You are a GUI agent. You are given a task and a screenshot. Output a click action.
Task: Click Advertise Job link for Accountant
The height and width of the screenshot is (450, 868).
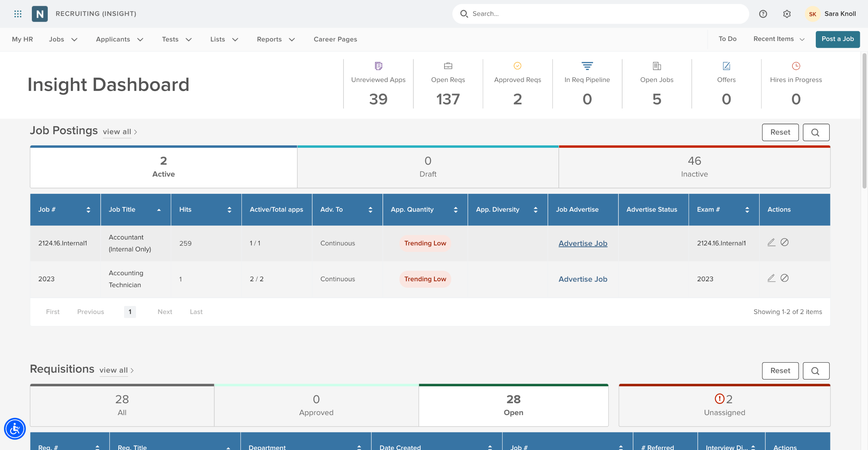(x=583, y=243)
